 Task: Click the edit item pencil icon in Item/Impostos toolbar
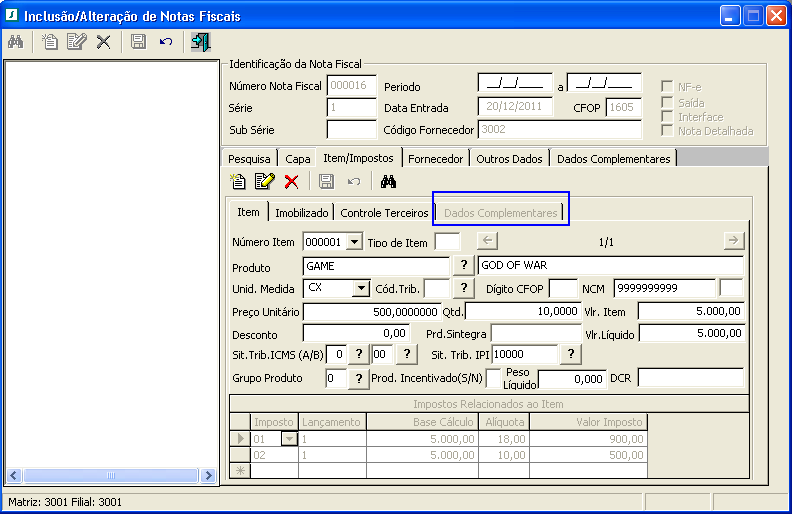264,181
